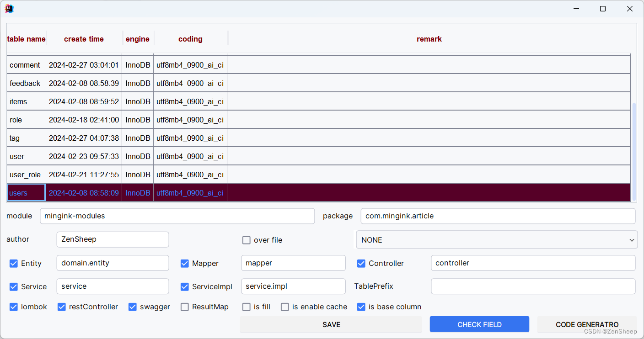Click the engine column header
Screen dimensions: 644x339
[138, 39]
